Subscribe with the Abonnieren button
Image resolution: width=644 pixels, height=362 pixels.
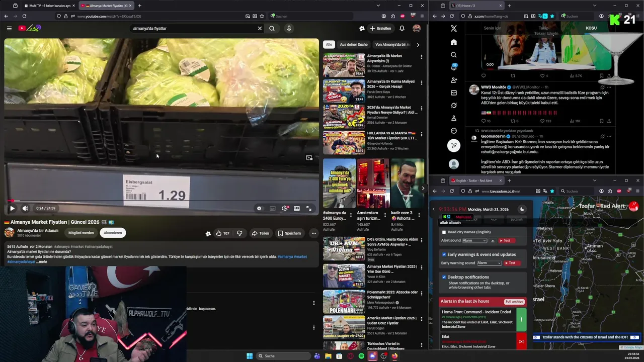[113, 233]
